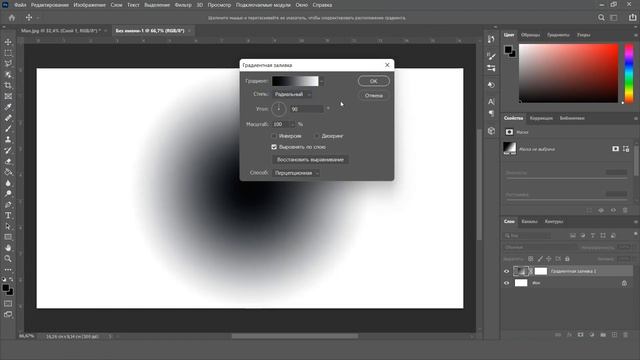
Task: Open the Properties panel flyout menu
Action: coord(636,118)
